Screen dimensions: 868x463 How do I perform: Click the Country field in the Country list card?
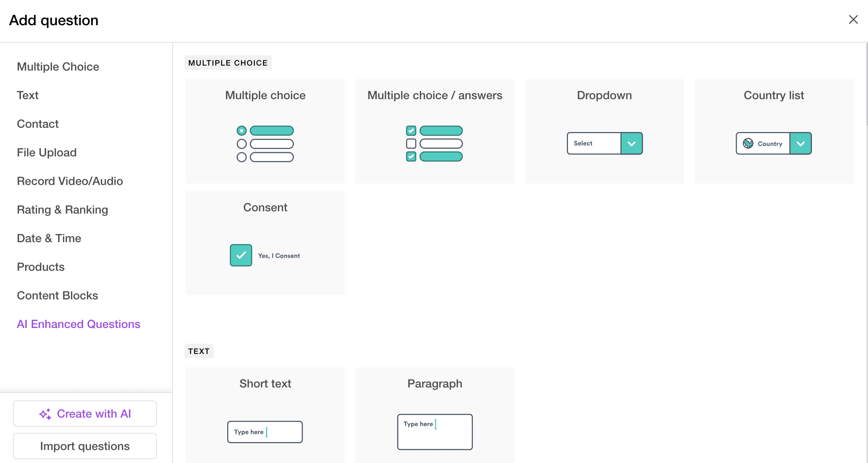(770, 144)
